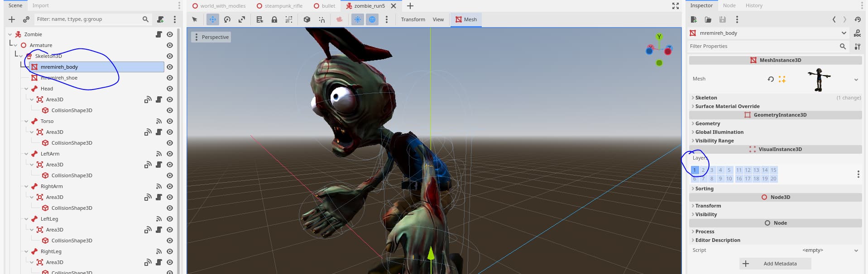Open the world_with_modles scene tab
Image resolution: width=868 pixels, height=274 pixels.
pos(219,6)
